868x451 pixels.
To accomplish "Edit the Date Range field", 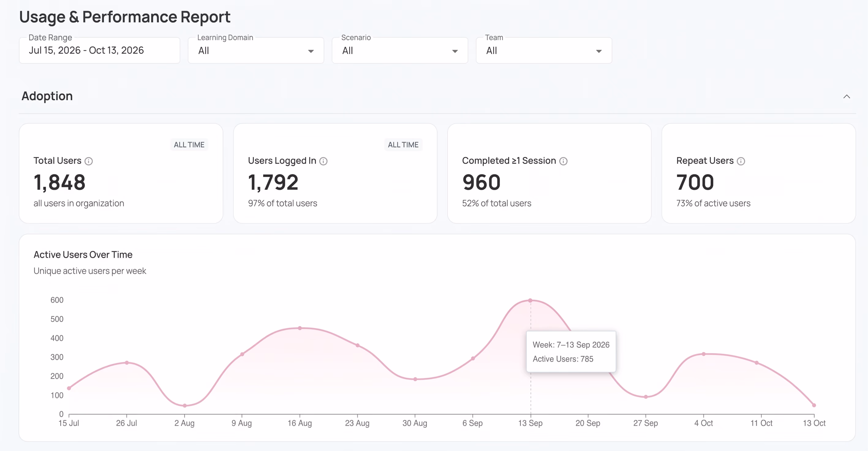I will 100,51.
